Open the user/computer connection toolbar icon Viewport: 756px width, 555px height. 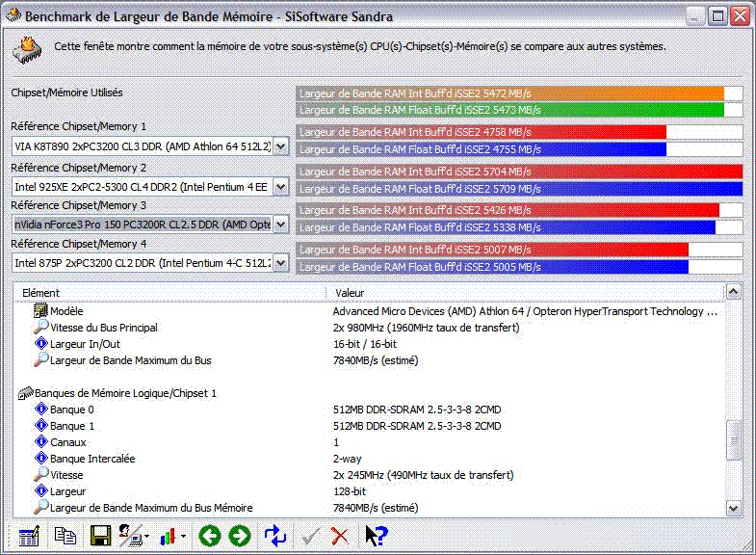(x=130, y=536)
